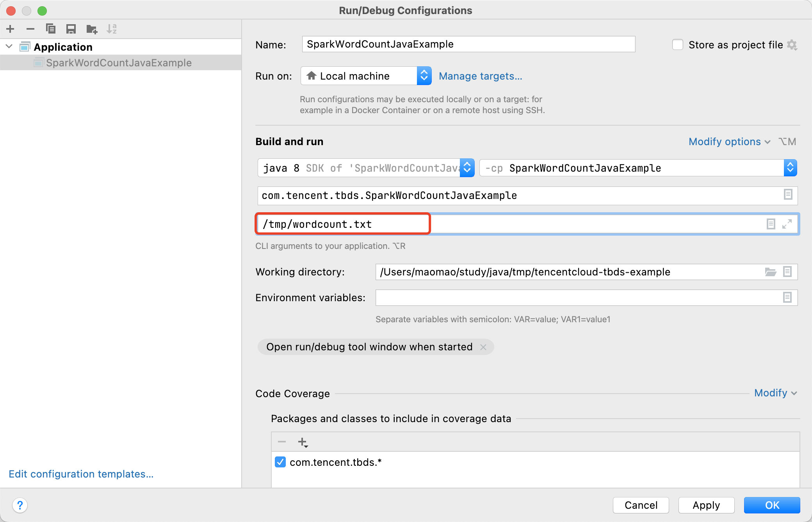Expand the program arguments field with arrows icon
Image resolution: width=812 pixels, height=522 pixels.
[787, 224]
